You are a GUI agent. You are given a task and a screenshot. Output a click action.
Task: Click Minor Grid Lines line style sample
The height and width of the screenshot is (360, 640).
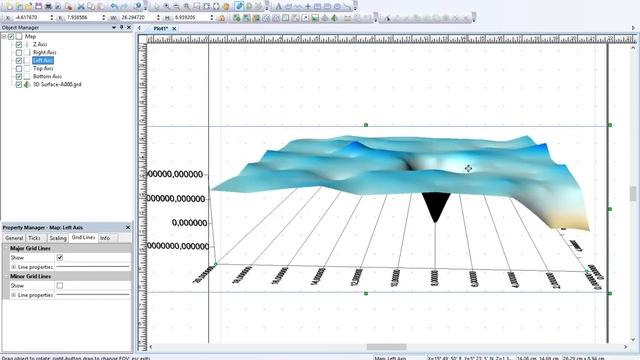[x=93, y=295]
